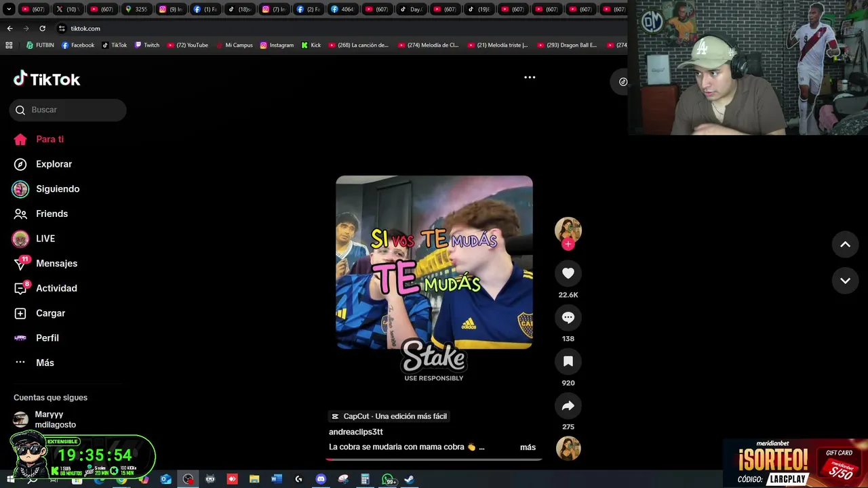Go back in the browser
The height and width of the screenshot is (488, 868).
9,28
